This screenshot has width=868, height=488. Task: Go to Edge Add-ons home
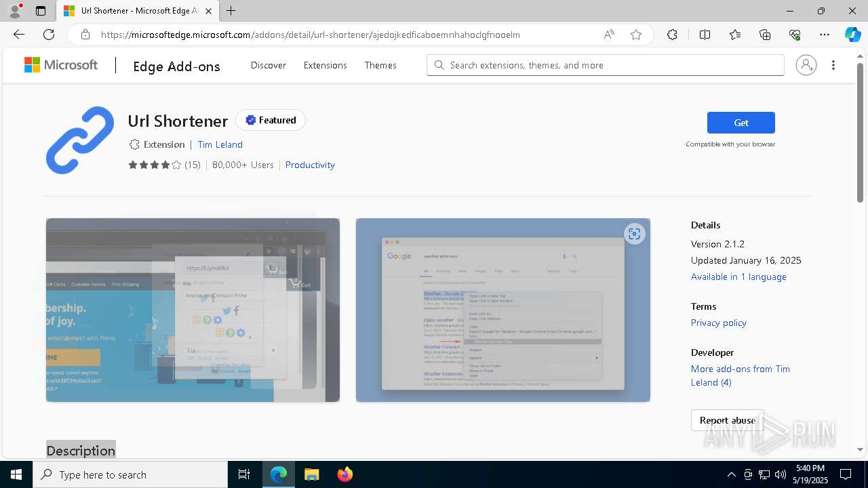176,66
